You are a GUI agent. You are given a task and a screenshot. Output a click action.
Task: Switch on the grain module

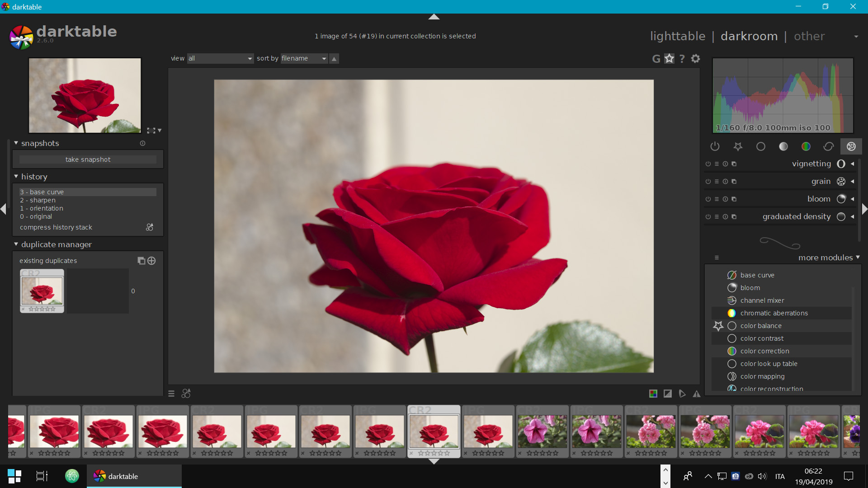coord(708,182)
